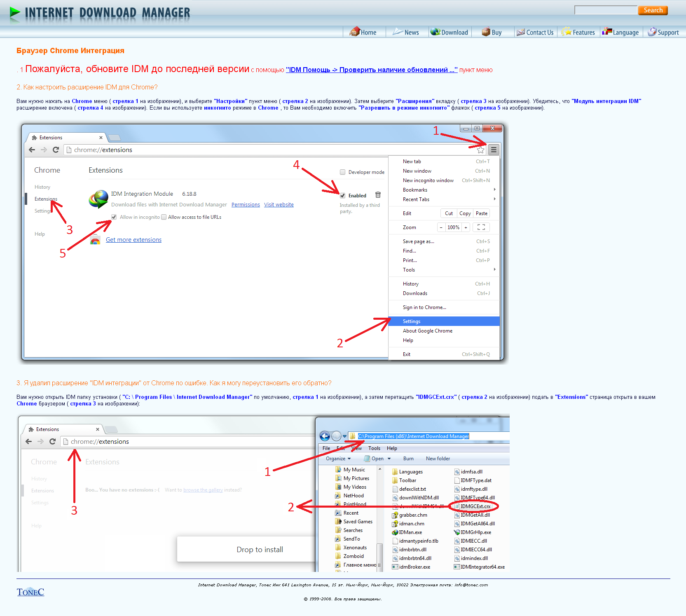The width and height of the screenshot is (686, 616).
Task: Click the Support lifebuoy icon
Action: [652, 32]
